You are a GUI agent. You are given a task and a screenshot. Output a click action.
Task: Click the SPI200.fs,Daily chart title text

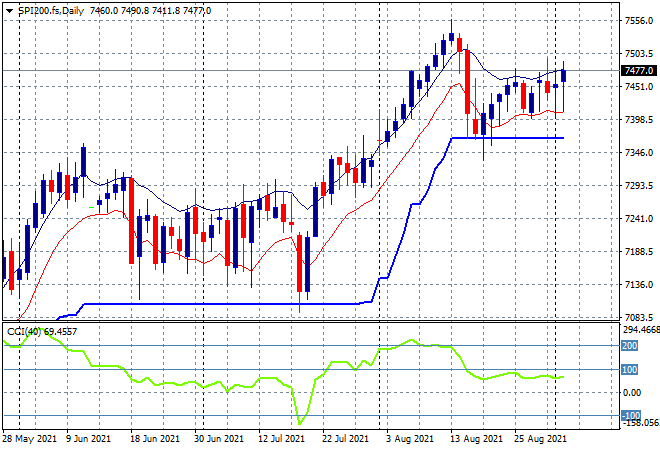pyautogui.click(x=51, y=11)
